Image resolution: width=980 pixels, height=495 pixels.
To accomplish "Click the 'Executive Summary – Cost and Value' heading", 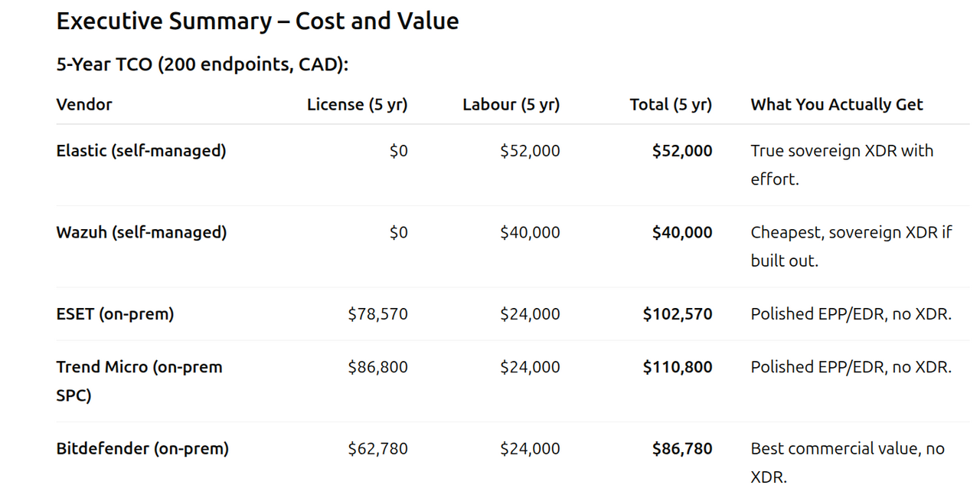I will 257,21.
